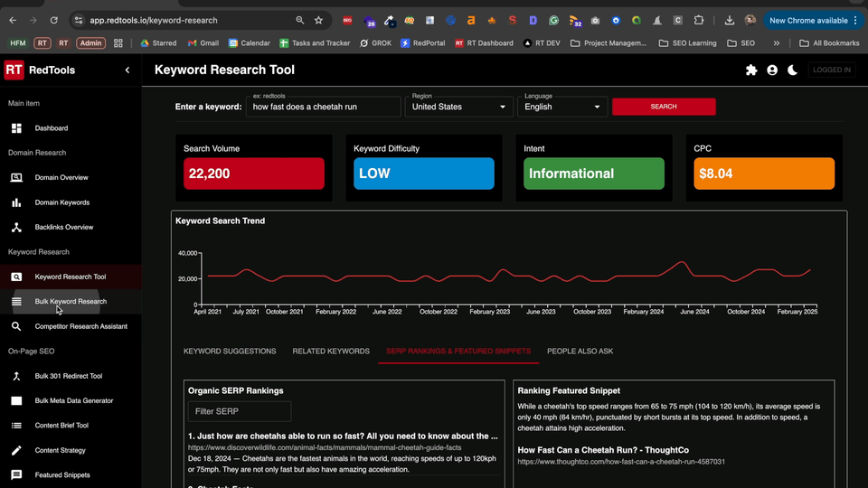This screenshot has width=868, height=488.
Task: Collapse the RedTools sidebar with chevron
Action: point(127,70)
